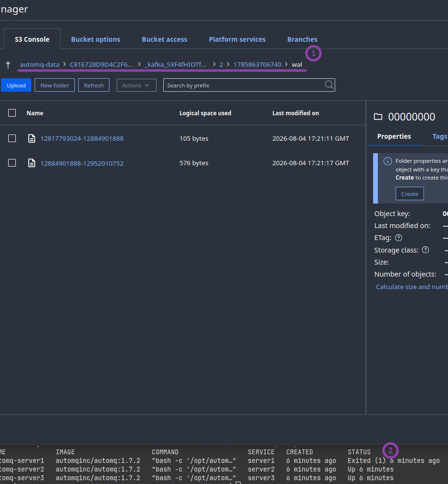Open object 12817793024-12884901888

pyautogui.click(x=82, y=139)
